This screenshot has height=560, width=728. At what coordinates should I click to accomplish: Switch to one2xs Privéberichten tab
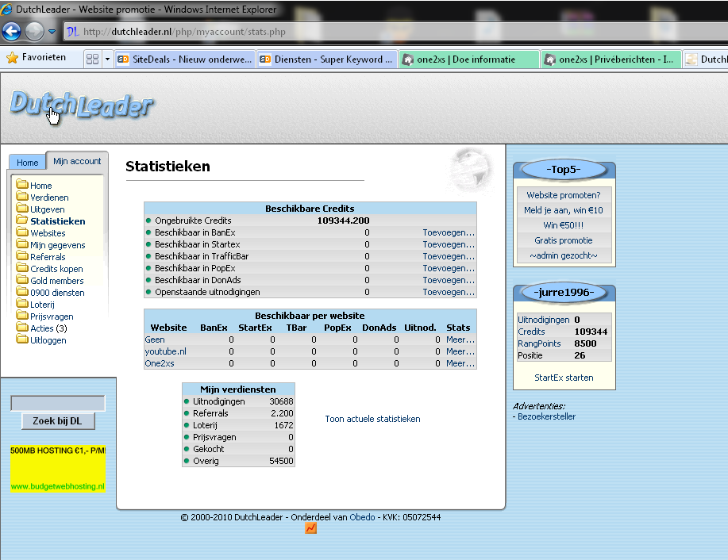tap(611, 59)
